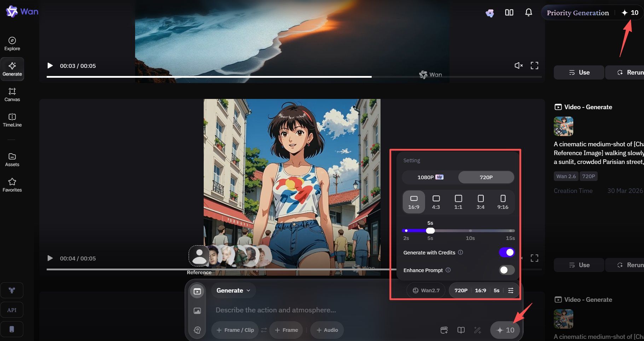Open the Explore section
This screenshot has height=341, width=644.
(x=12, y=43)
